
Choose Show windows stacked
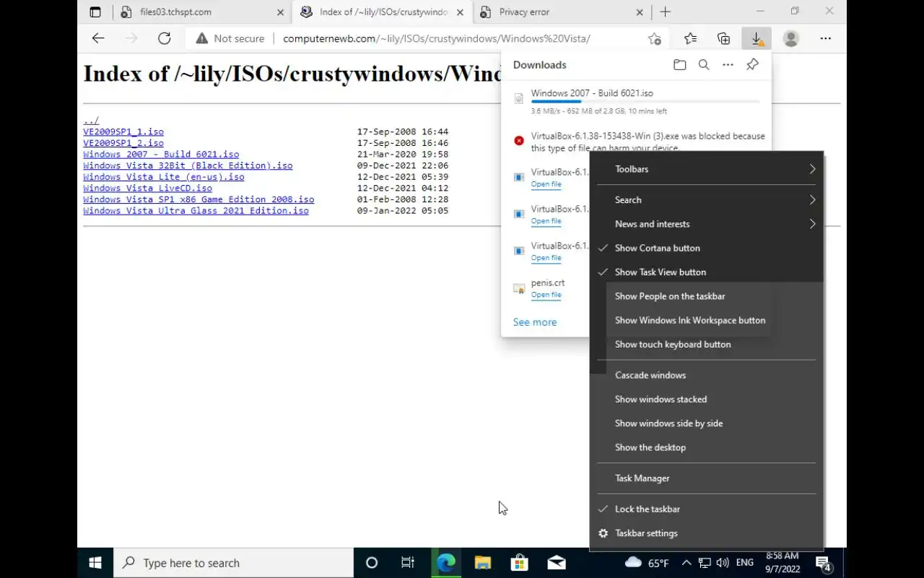pyautogui.click(x=707, y=399)
